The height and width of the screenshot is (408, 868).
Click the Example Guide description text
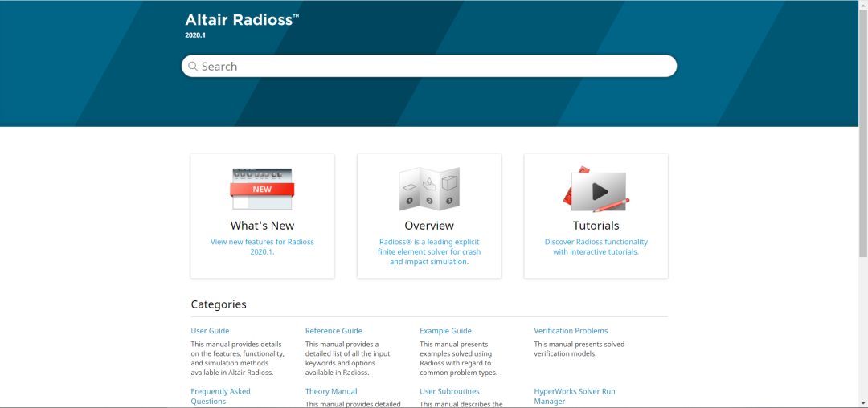point(458,358)
